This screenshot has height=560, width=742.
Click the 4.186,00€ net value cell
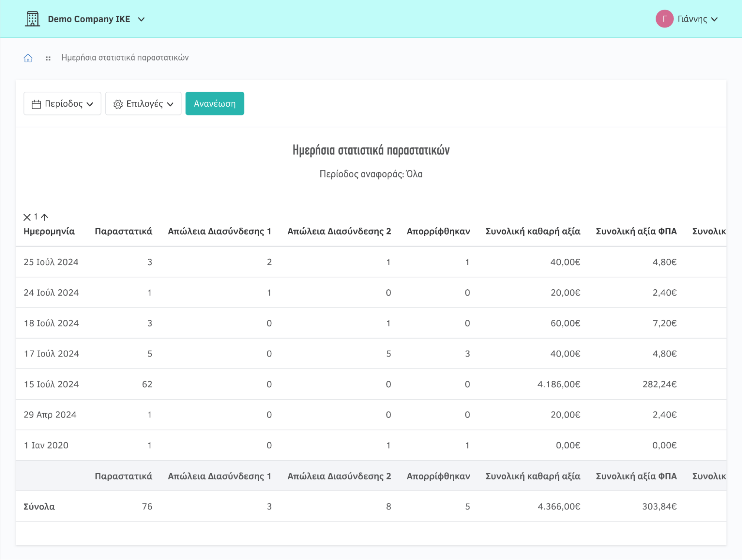pyautogui.click(x=559, y=384)
